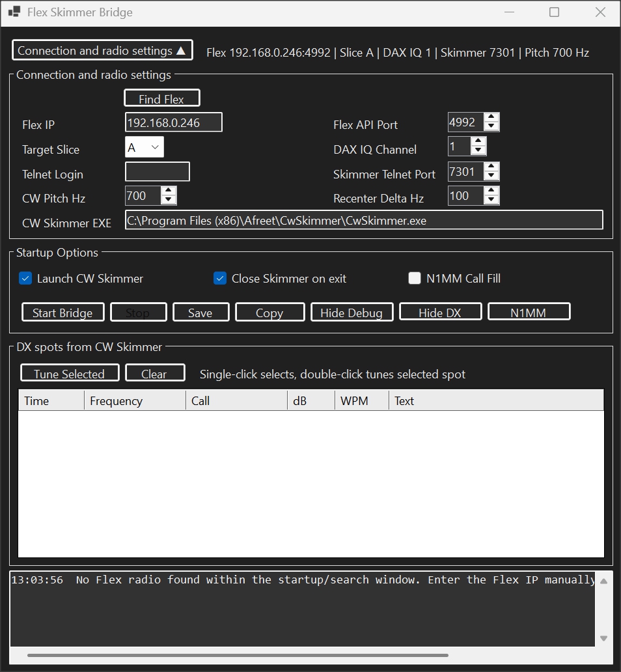Viewport: 621px width, 672px height.
Task: Increase the DAX IQ Channel number
Action: 478,141
